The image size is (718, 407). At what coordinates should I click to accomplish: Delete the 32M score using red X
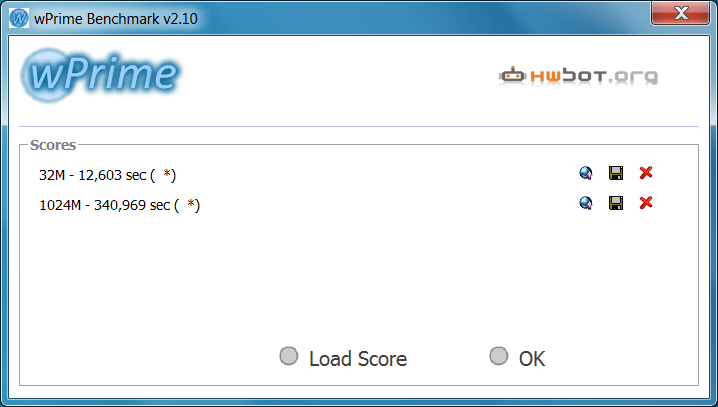pos(646,173)
